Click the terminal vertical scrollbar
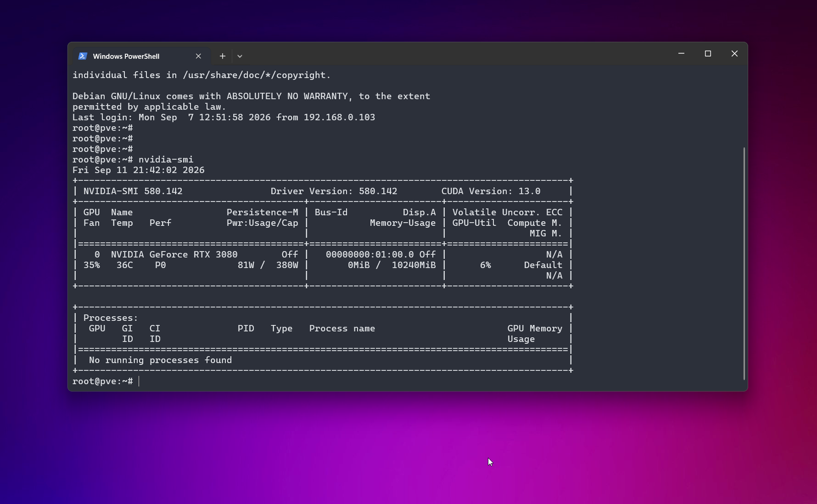Image resolution: width=817 pixels, height=504 pixels. click(744, 263)
